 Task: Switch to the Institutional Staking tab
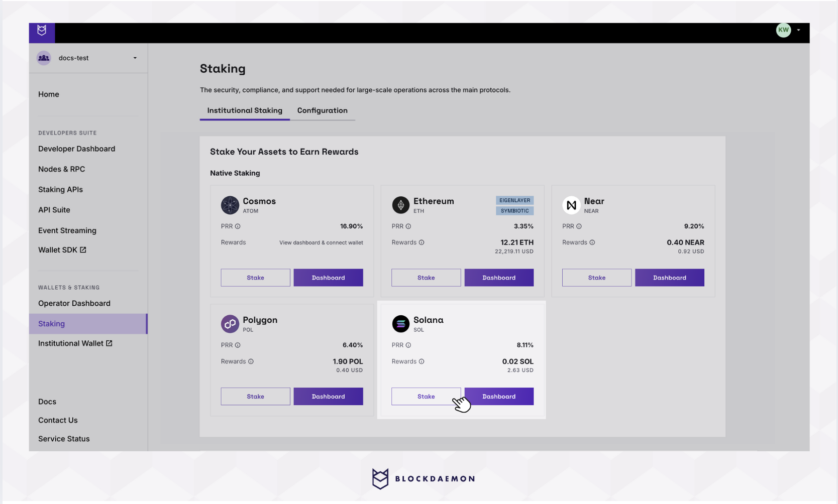pyautogui.click(x=245, y=110)
